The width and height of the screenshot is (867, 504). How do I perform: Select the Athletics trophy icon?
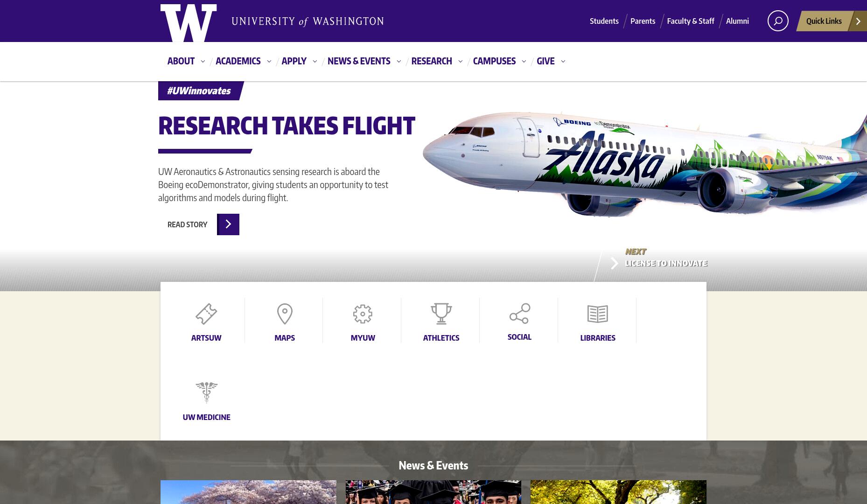[x=441, y=314]
